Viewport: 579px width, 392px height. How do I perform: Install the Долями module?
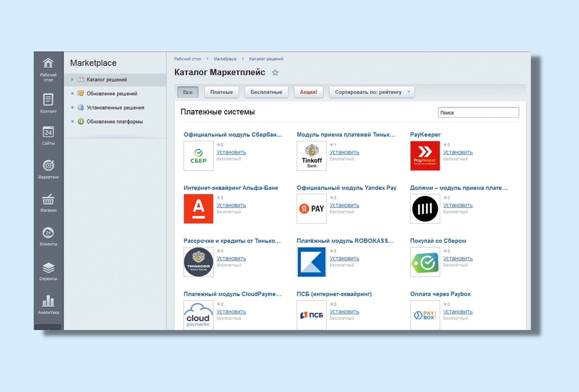pos(458,205)
